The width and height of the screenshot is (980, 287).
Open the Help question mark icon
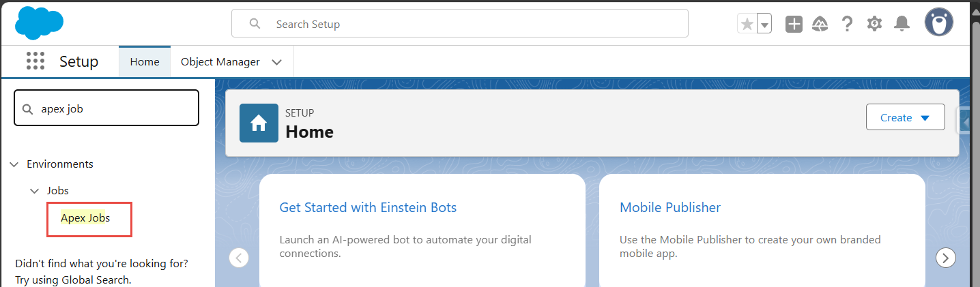(x=847, y=24)
